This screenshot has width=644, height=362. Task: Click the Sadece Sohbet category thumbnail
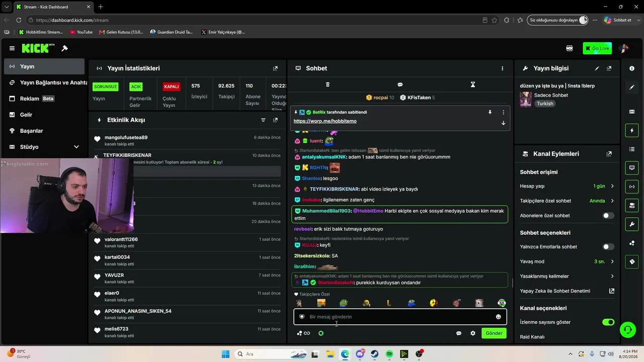coord(526,99)
